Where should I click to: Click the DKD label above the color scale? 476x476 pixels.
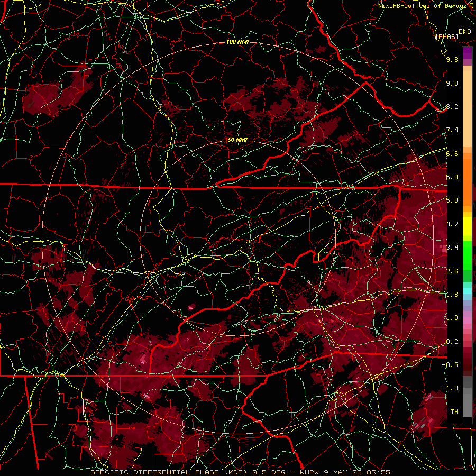[x=464, y=32]
